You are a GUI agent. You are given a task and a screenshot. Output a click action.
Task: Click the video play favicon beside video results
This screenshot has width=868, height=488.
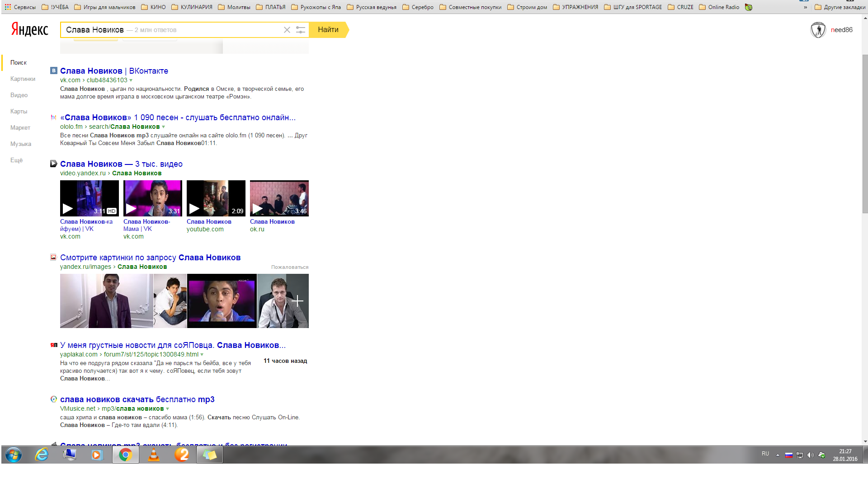point(53,164)
